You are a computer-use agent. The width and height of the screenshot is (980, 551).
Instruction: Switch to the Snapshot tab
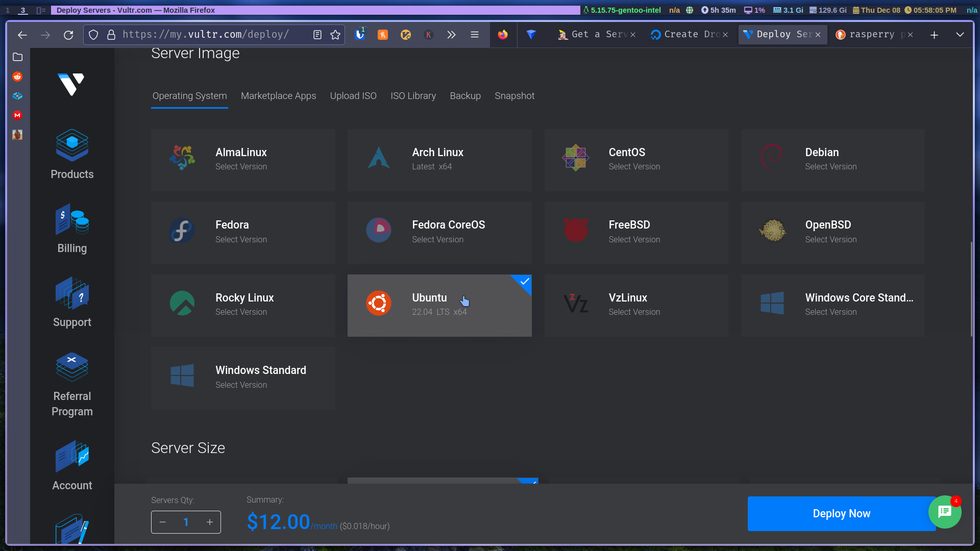click(514, 96)
